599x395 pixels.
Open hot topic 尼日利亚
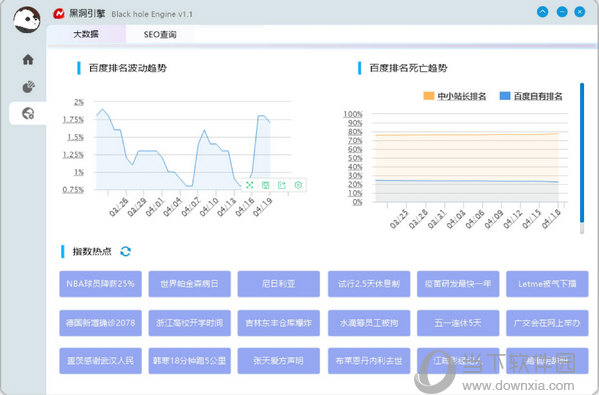tap(278, 284)
